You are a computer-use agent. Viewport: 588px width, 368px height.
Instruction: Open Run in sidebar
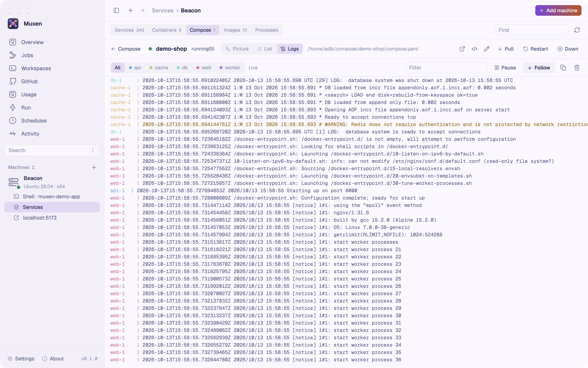click(52, 108)
